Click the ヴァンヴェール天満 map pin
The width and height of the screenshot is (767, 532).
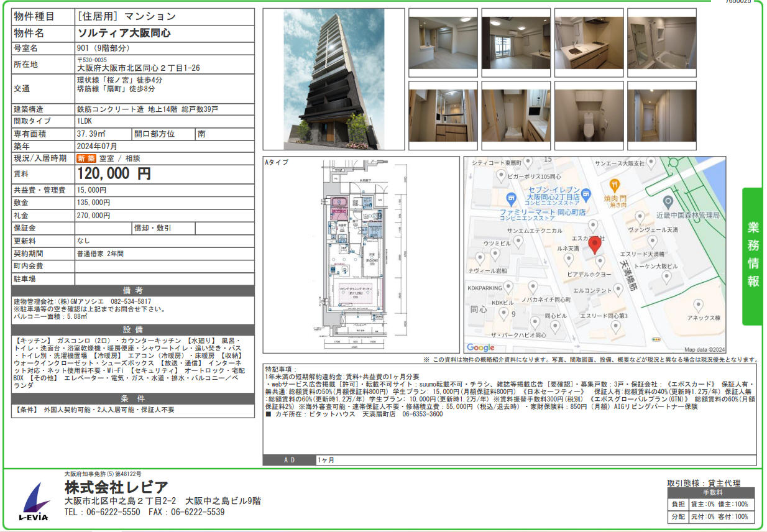pos(640,218)
